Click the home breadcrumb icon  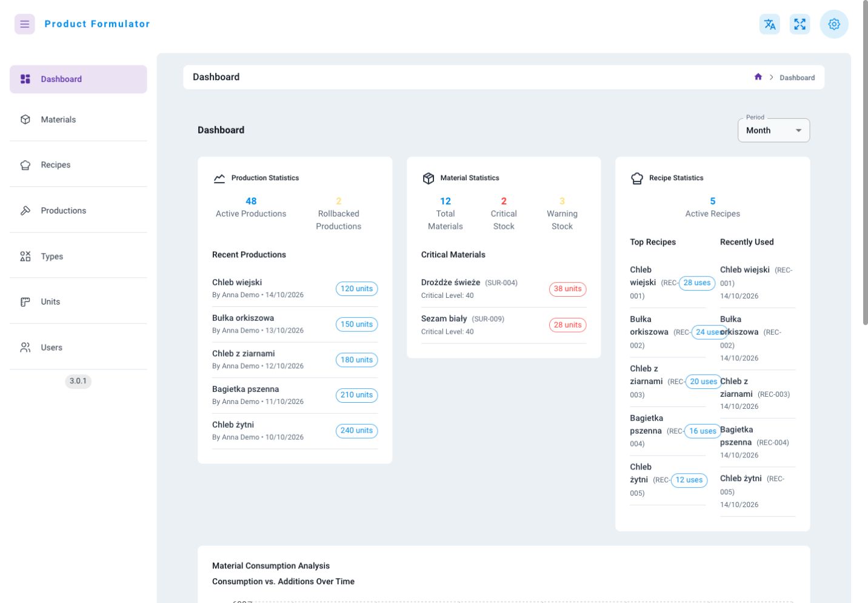(x=758, y=77)
